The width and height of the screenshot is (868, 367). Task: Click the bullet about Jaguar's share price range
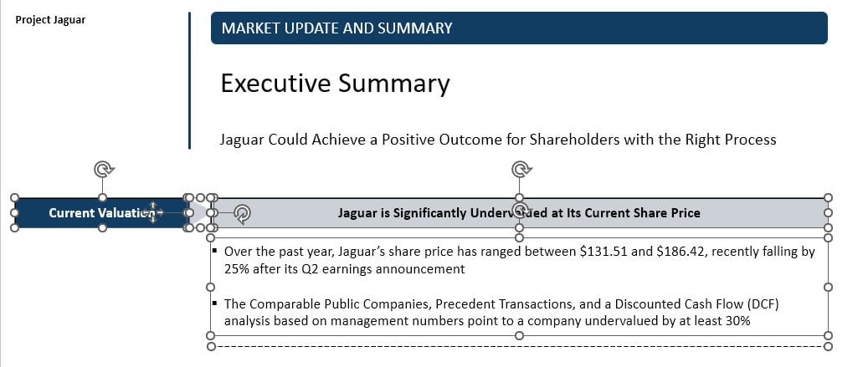click(519, 259)
